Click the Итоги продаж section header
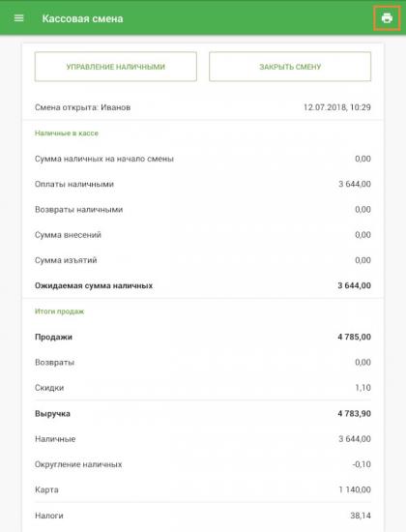The height and width of the screenshot is (532, 406). (59, 311)
